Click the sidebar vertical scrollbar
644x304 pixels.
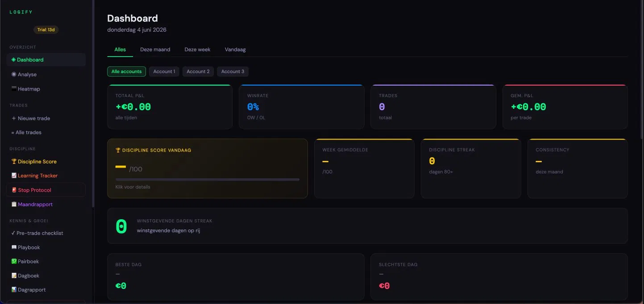point(93,103)
